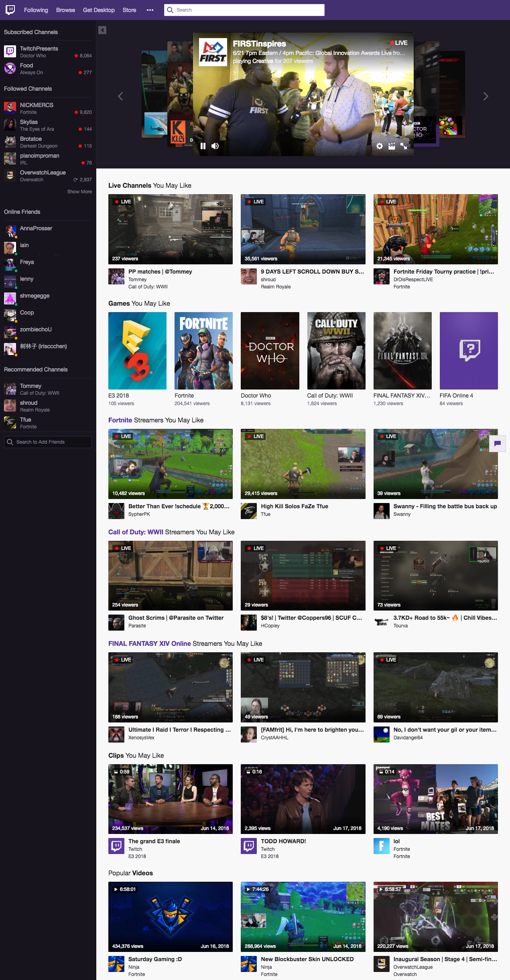
Task: Click Davidangel64 streamer avatar
Action: [x=382, y=734]
